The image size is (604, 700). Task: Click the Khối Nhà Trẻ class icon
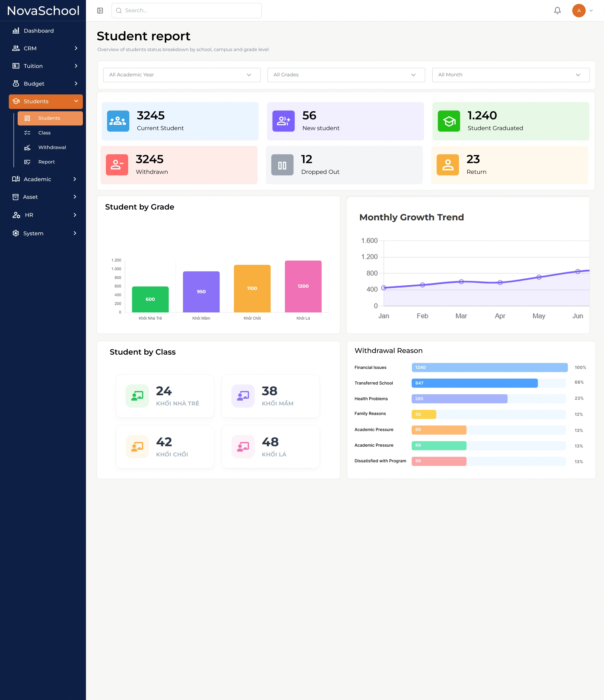(137, 396)
